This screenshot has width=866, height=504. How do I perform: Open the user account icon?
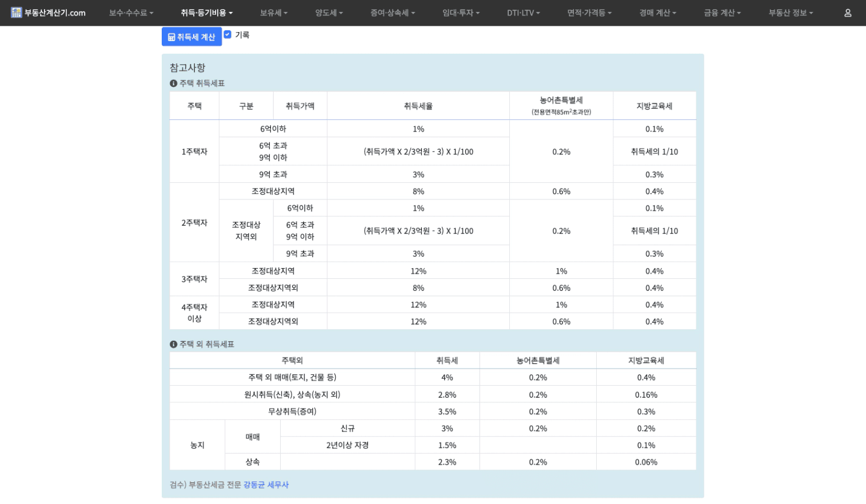[x=848, y=13]
